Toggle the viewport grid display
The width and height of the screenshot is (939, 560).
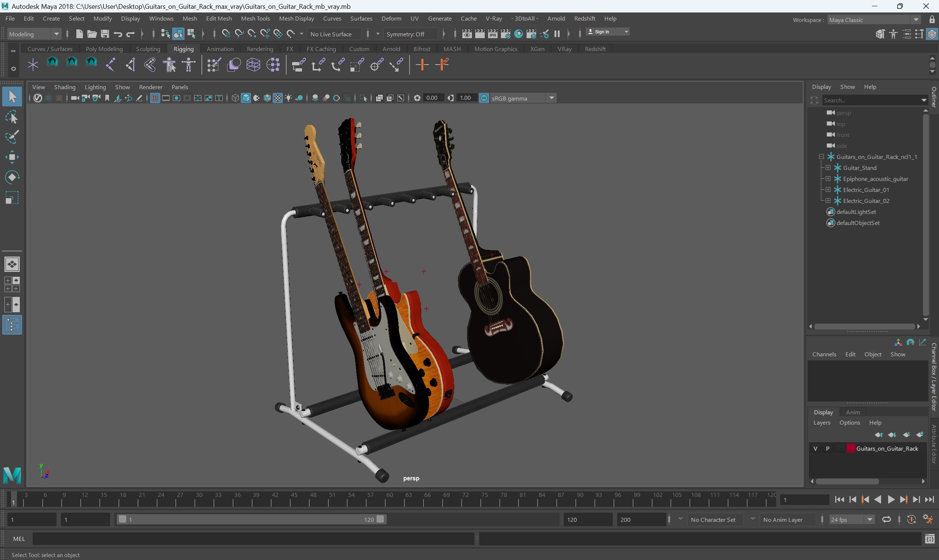pyautogui.click(x=155, y=98)
